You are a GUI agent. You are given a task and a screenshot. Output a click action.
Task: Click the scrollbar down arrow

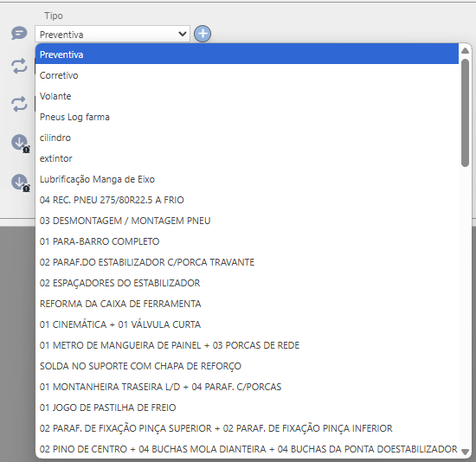[x=465, y=452]
